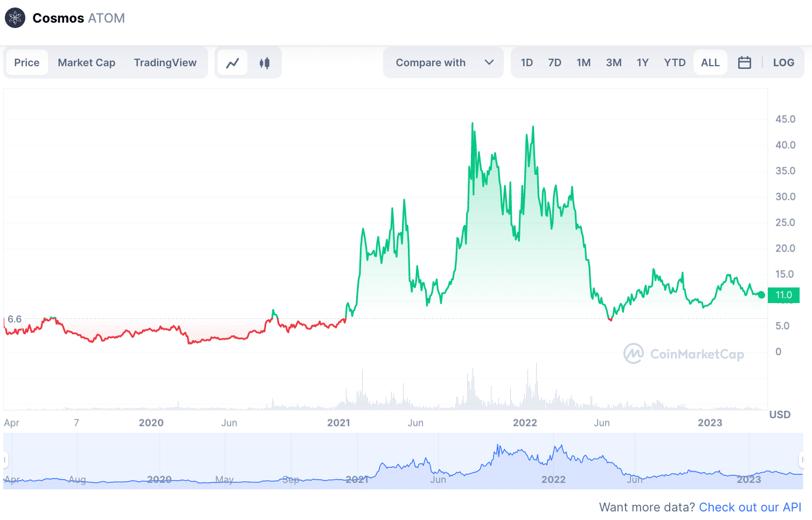Viewport: 812px width, 520px height.
Task: Click the Cosmos coin name heading
Action: tap(58, 18)
